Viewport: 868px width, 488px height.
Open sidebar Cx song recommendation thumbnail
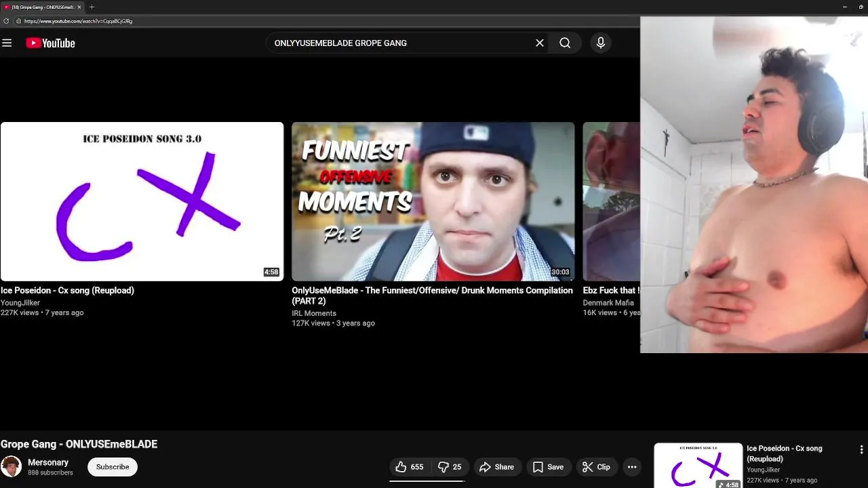(x=698, y=466)
